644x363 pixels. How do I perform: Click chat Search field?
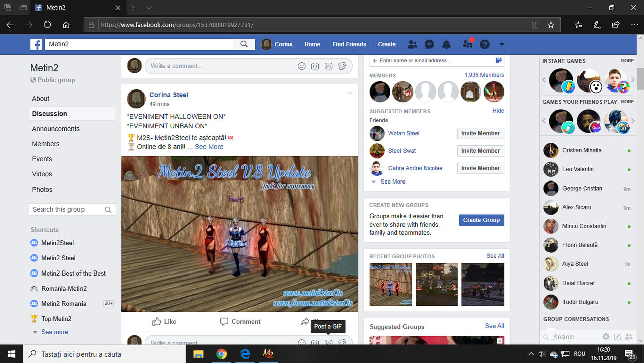(572, 337)
